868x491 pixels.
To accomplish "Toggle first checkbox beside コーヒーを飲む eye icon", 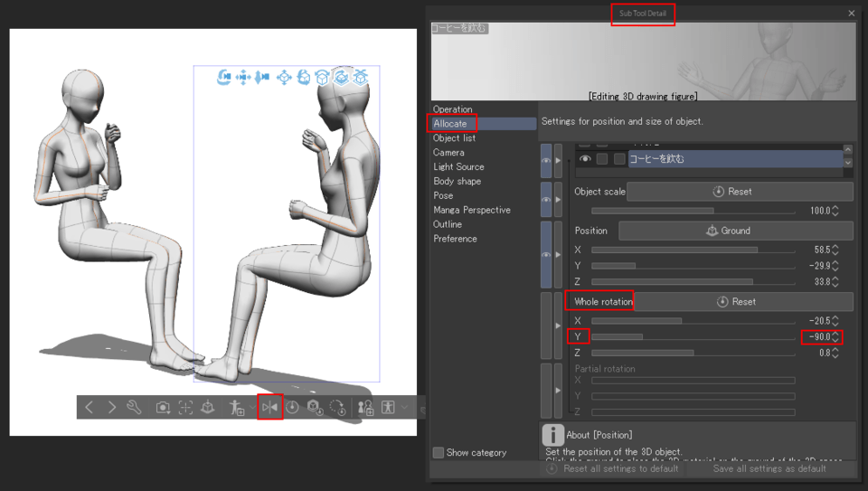I will pyautogui.click(x=602, y=159).
